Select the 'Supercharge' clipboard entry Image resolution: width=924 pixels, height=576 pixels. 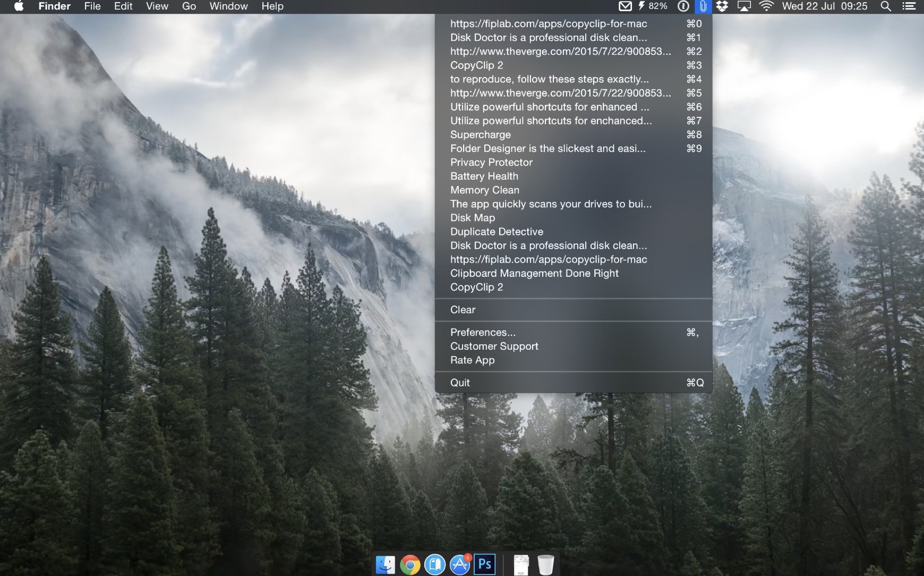pyautogui.click(x=481, y=134)
